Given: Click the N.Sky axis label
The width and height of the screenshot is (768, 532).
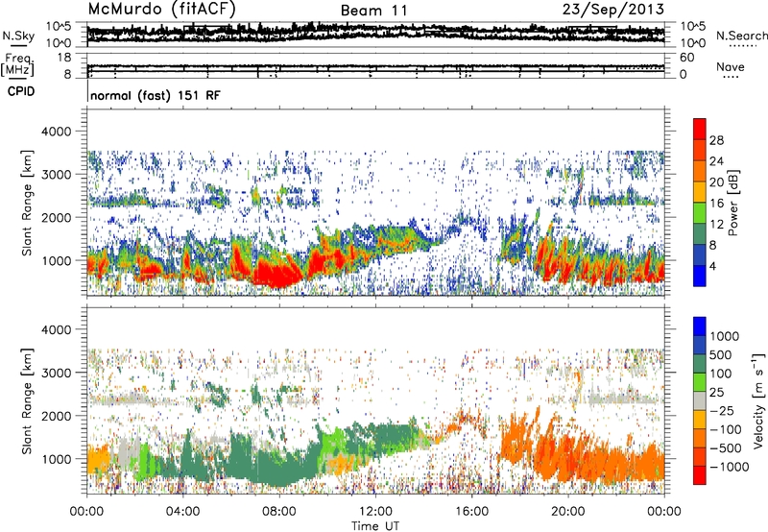Looking at the screenshot, I should (x=18, y=36).
